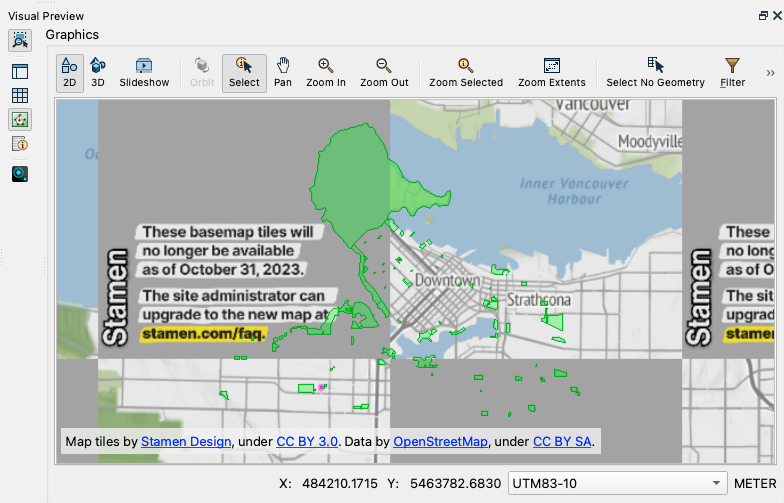
Task: Click the Inner Vancouver Harbour label
Action: coord(574,191)
